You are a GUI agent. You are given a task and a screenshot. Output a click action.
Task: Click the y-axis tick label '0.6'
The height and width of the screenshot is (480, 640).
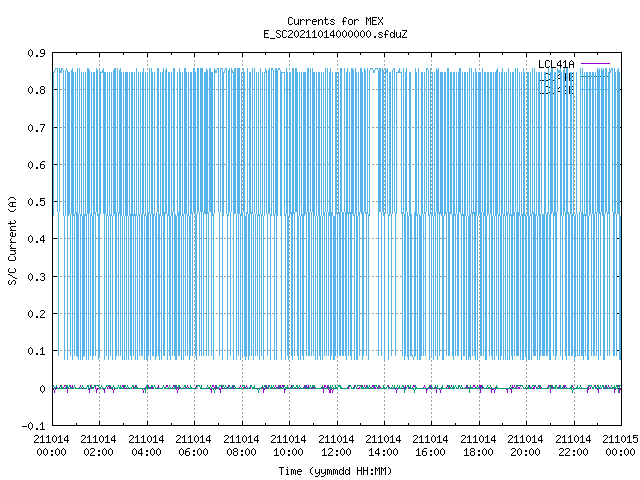36,165
